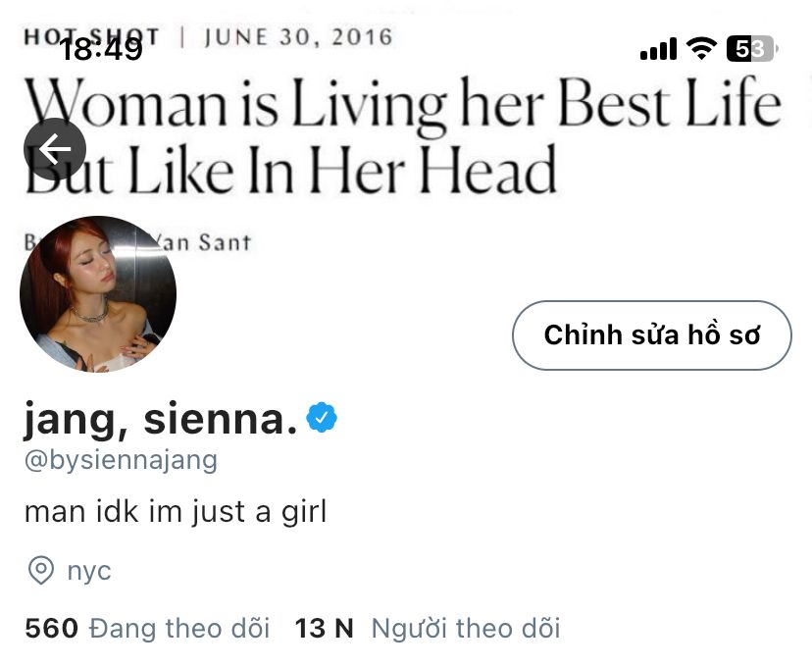Tap the cellular signal bars icon
812x667 pixels.
pos(658,49)
